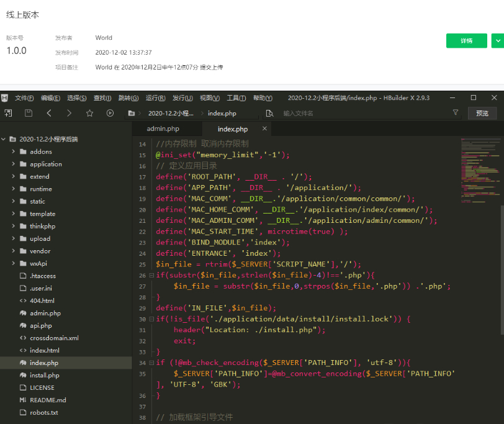The image size is (504, 424).
Task: Go back with the left arrow icon
Action: click(49, 113)
